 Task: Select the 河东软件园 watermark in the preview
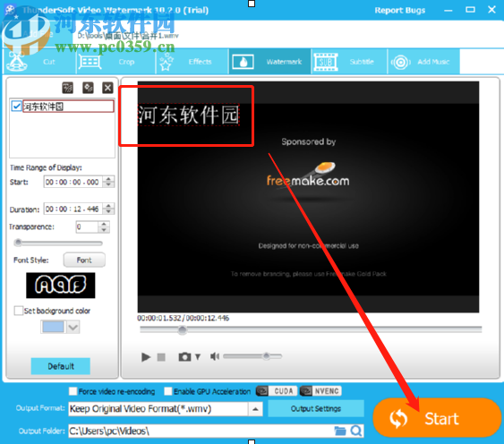click(x=189, y=115)
